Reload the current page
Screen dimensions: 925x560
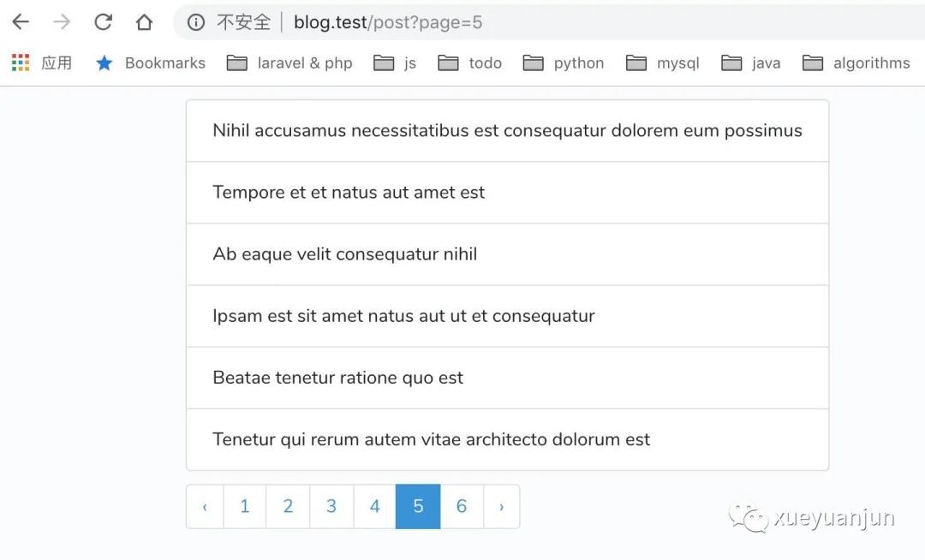(x=103, y=22)
